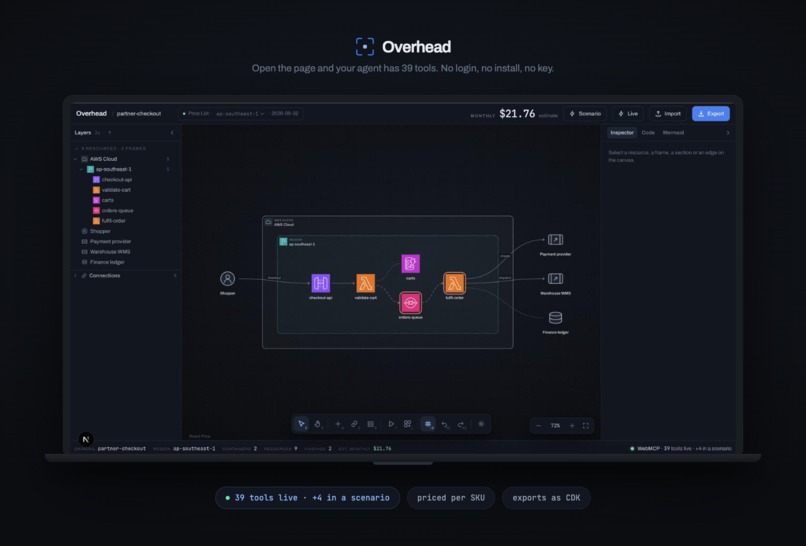
Task: Select the Warehouse WMS canvas node
Action: [555, 279]
